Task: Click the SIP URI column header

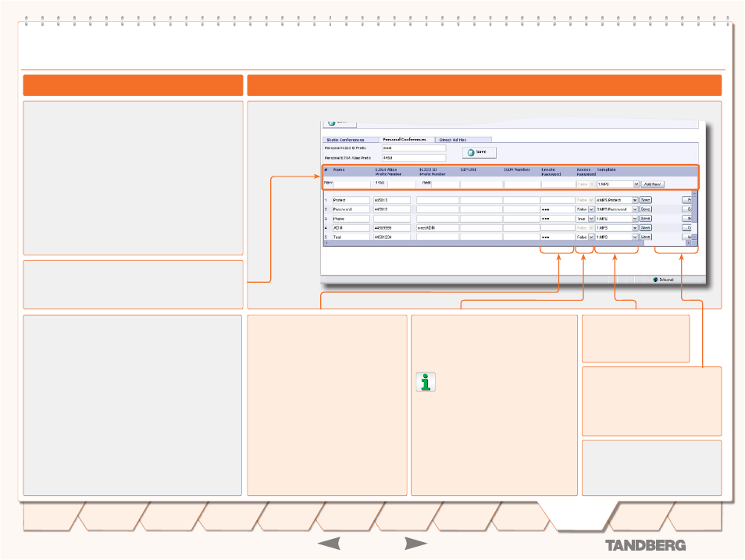Action: pyautogui.click(x=468, y=169)
